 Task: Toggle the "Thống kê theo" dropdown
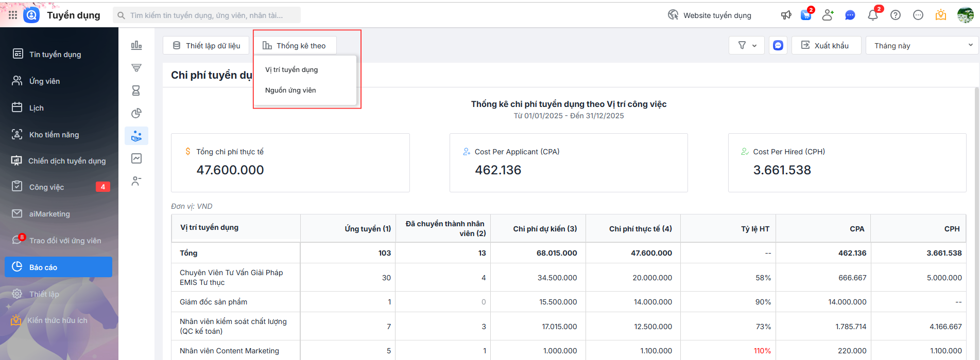(x=295, y=46)
